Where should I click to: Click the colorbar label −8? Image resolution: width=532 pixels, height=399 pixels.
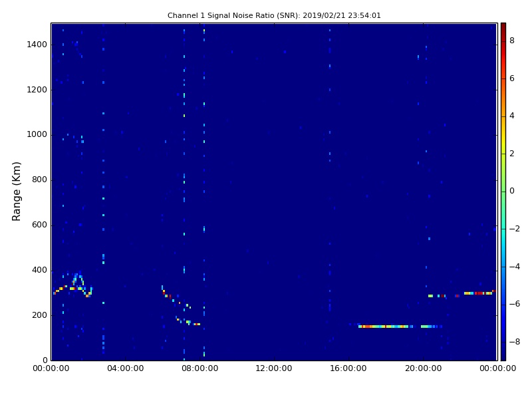pos(515,342)
